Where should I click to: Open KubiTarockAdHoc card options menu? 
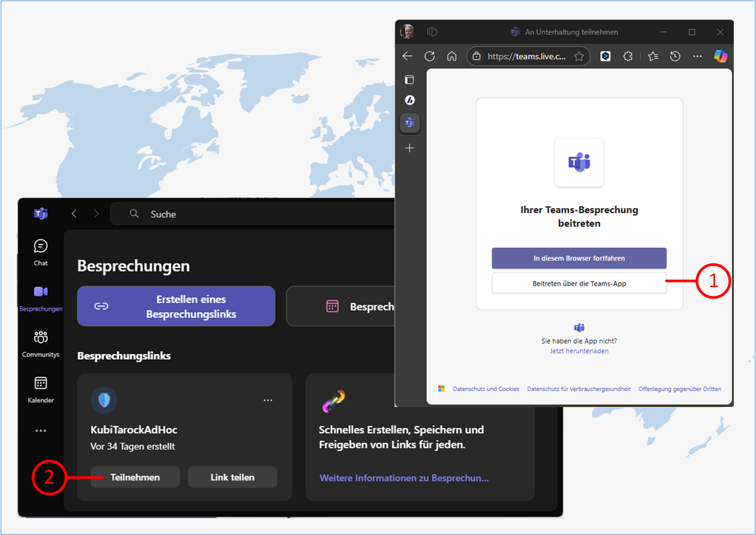(x=268, y=401)
